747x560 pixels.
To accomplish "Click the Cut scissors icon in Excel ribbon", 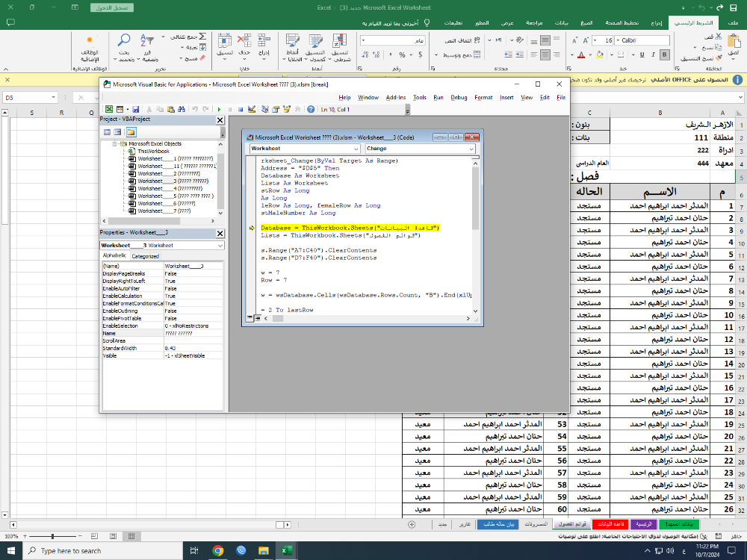I will click(719, 37).
